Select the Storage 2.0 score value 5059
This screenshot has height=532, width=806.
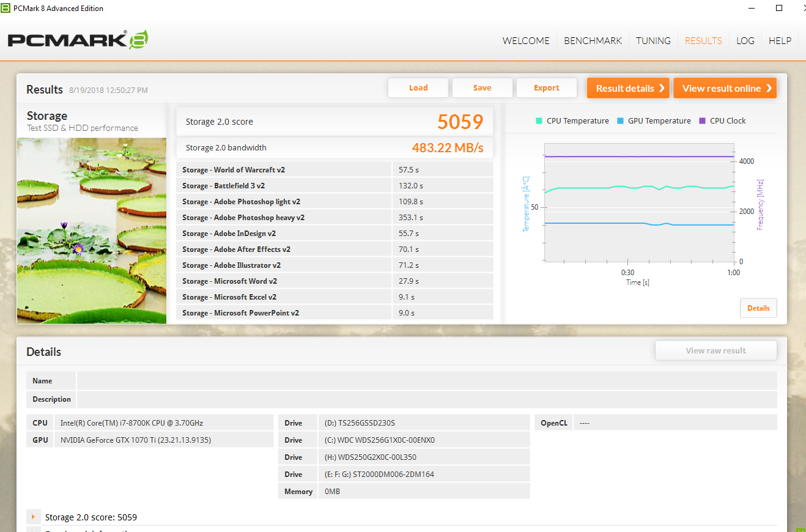[x=460, y=122]
